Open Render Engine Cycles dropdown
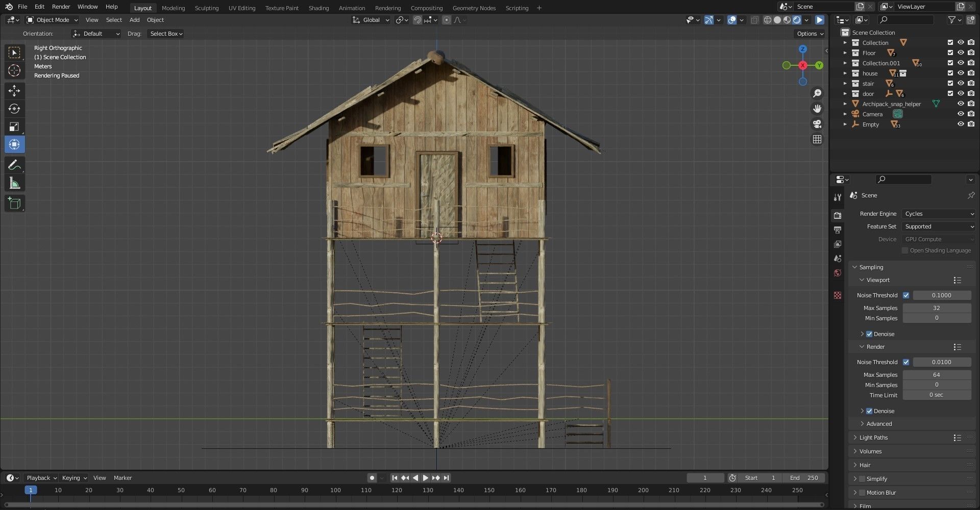 pyautogui.click(x=939, y=214)
